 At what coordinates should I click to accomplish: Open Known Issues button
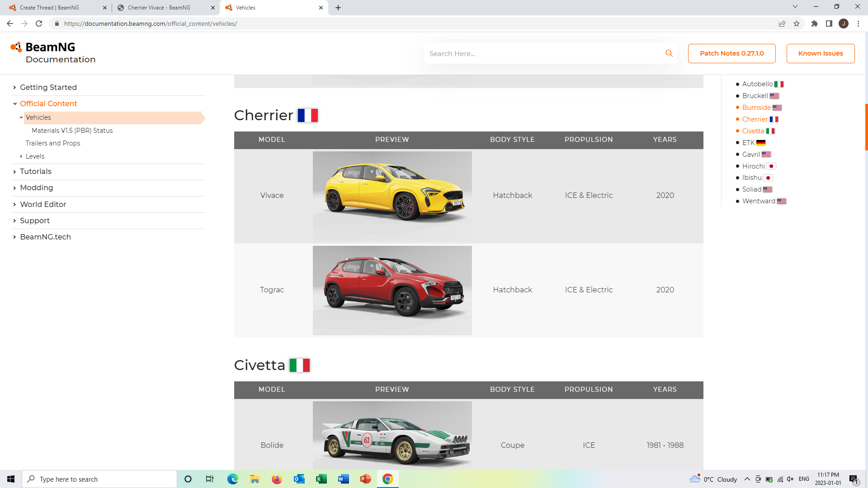click(821, 53)
